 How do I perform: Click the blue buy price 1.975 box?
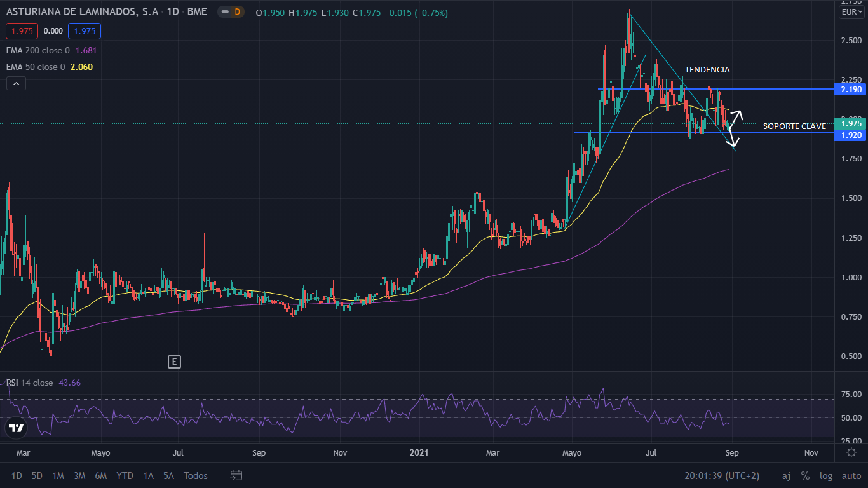point(85,31)
